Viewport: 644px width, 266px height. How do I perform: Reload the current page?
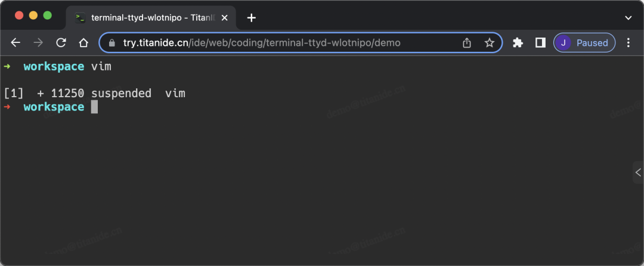[x=61, y=43]
